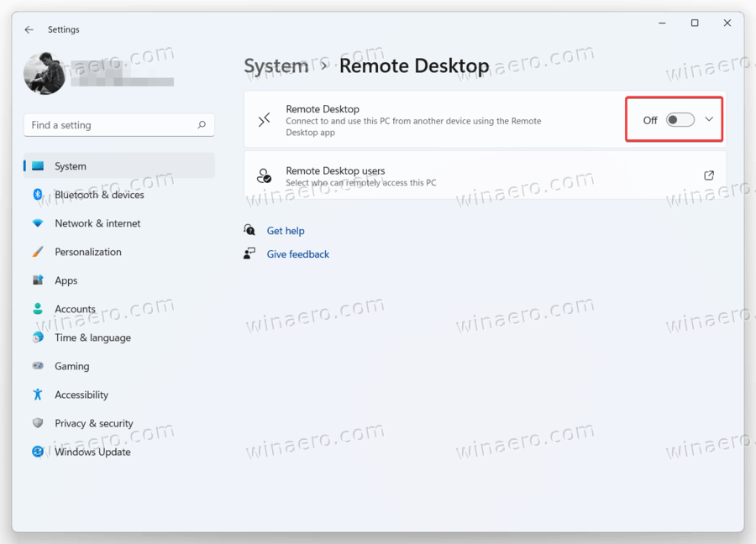Click System in the breadcrumb
This screenshot has width=756, height=544.
point(276,66)
